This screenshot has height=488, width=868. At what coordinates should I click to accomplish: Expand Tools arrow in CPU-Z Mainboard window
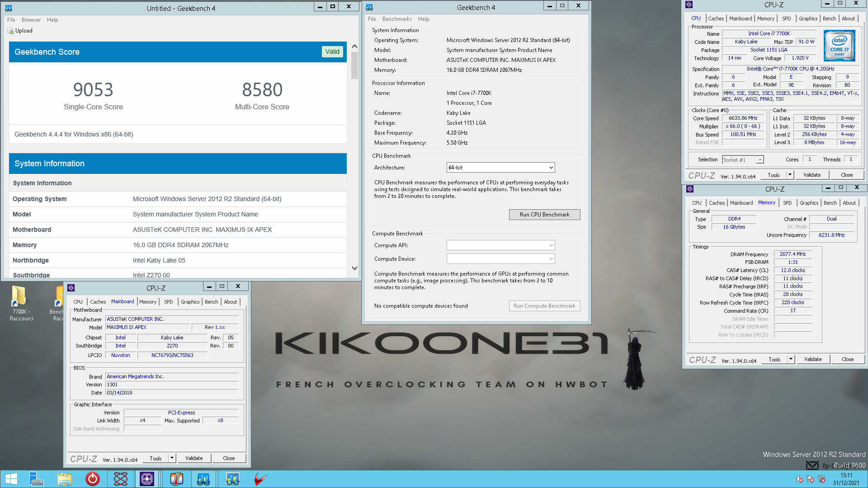pyautogui.click(x=172, y=458)
